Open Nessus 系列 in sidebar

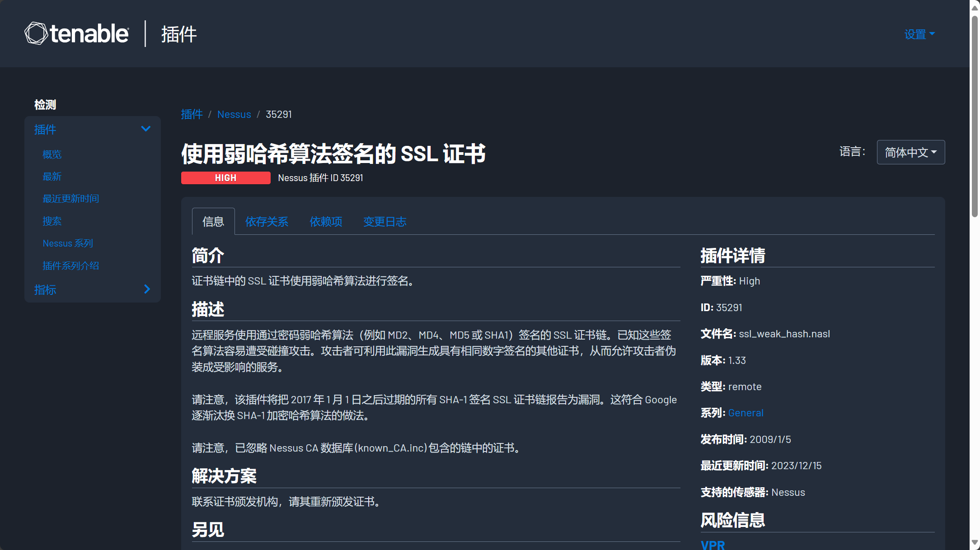coord(68,243)
